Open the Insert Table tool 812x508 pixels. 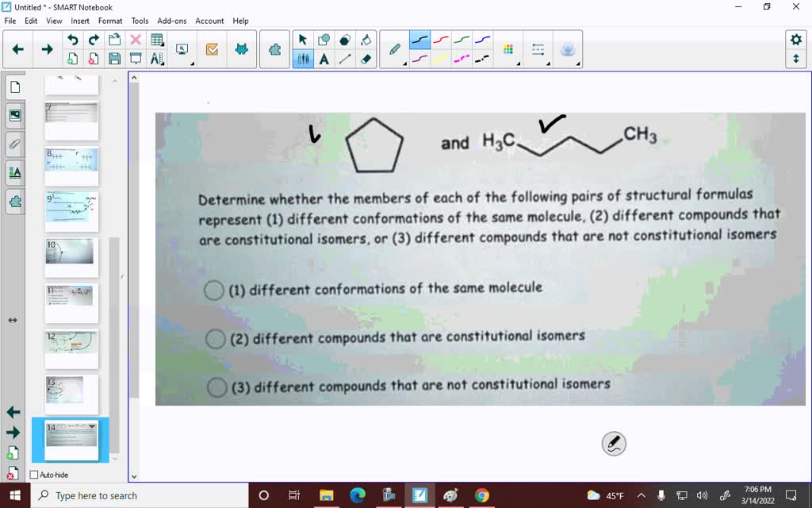pyautogui.click(x=157, y=40)
